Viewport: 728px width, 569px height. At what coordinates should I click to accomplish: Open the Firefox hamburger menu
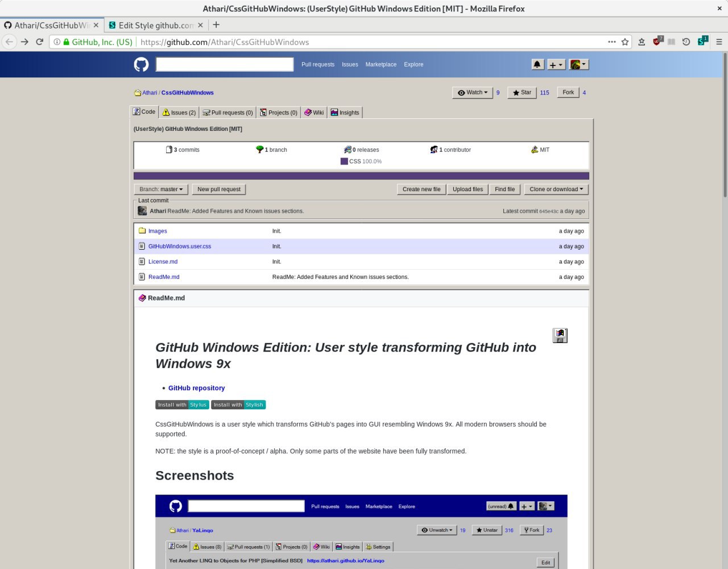(719, 42)
